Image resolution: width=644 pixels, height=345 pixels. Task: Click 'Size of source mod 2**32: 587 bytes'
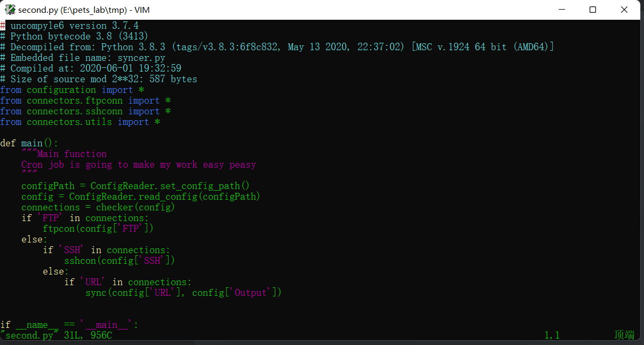99,79
